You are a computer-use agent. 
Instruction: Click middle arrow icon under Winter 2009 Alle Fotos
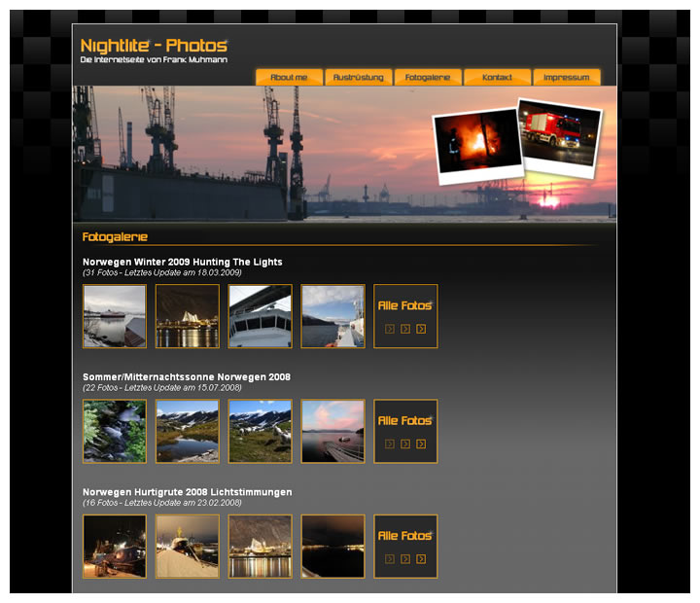(x=405, y=329)
